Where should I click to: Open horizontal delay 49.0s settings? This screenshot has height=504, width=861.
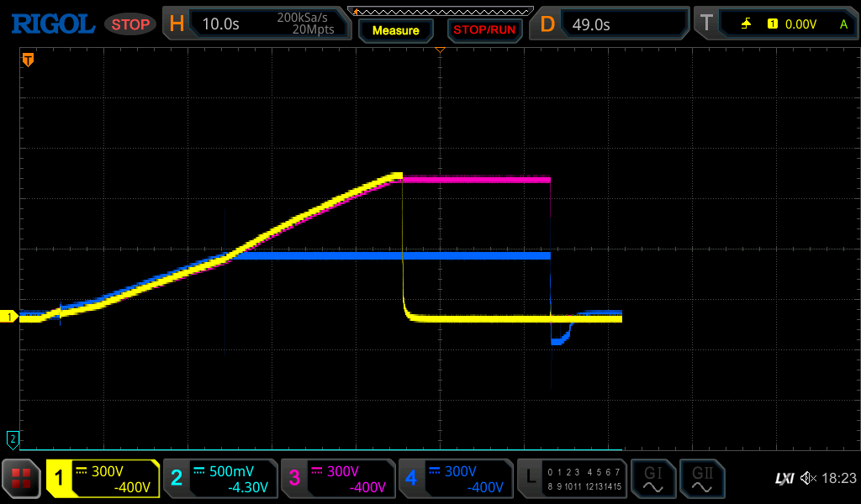(610, 24)
